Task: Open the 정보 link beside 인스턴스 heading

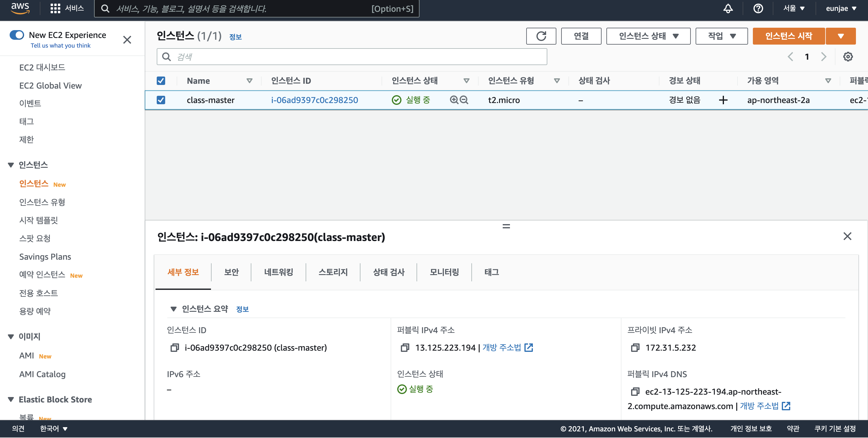Action: click(235, 37)
